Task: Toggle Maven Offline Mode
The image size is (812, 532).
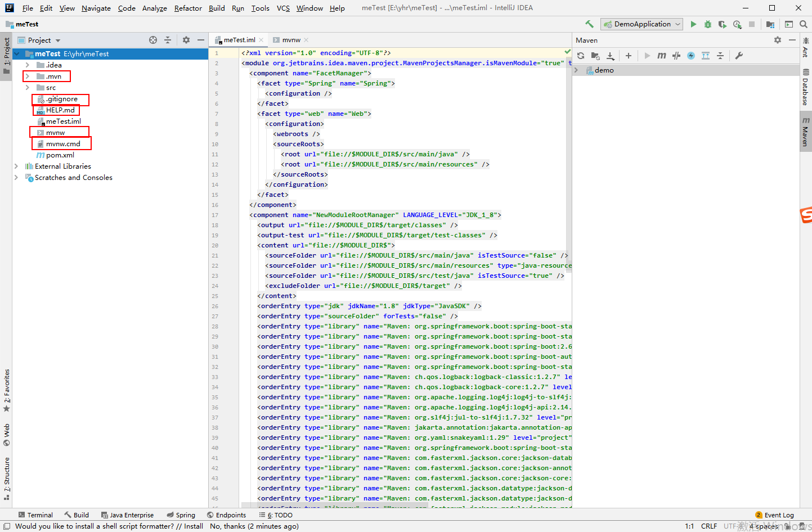Action: click(676, 56)
